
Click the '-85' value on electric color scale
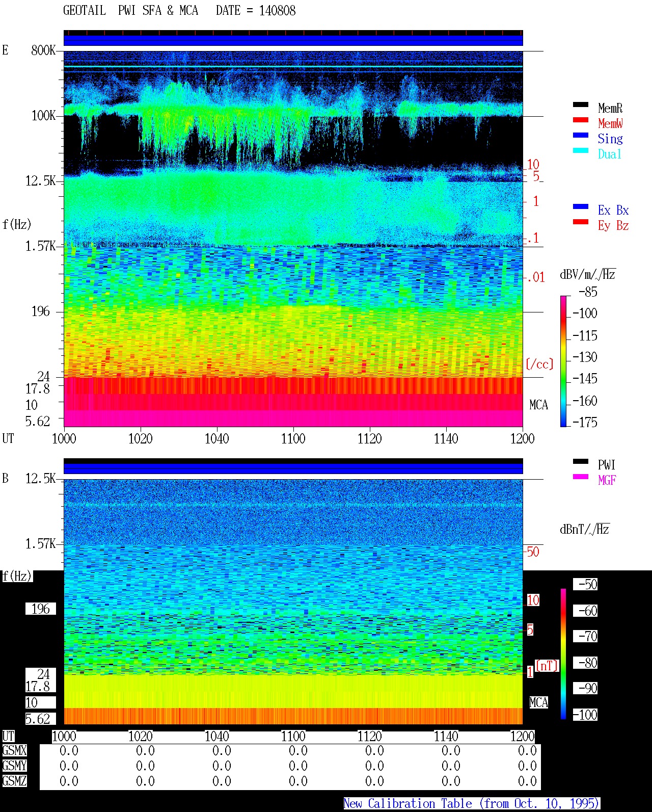click(587, 292)
